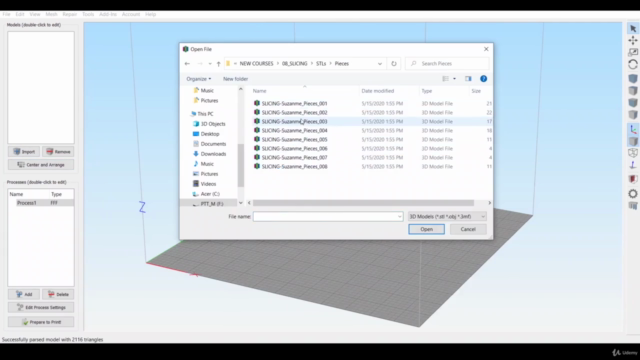Open the Add-Ins menu

pos(108,14)
